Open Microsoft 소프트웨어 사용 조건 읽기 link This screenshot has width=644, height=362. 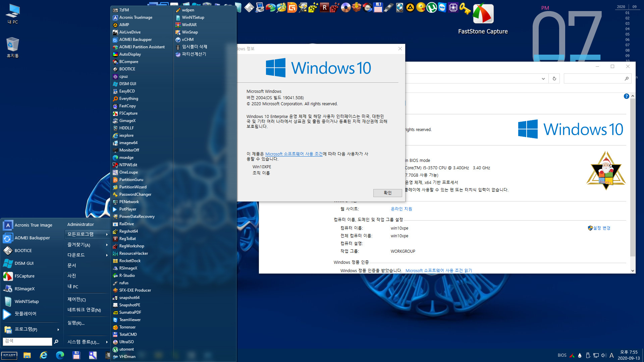[x=439, y=270]
